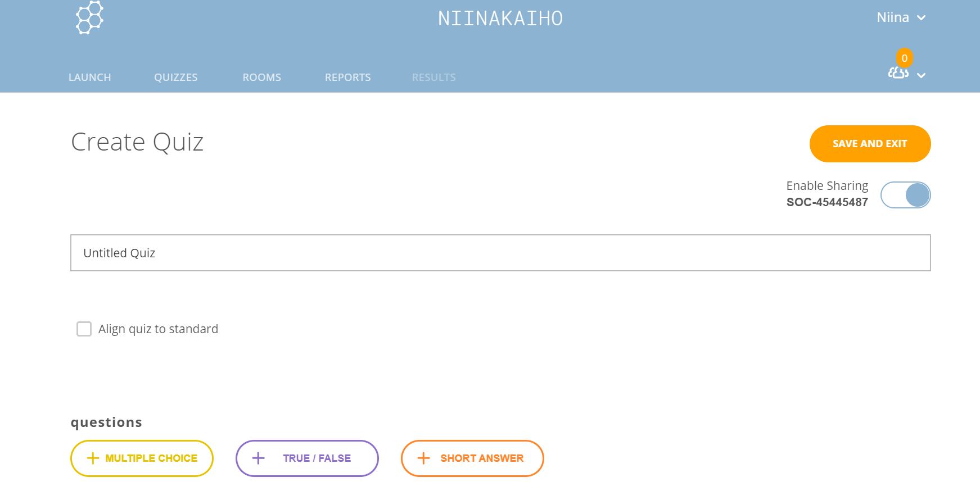Click the plus icon on Short Answer
This screenshot has height=482, width=980.
pos(423,458)
